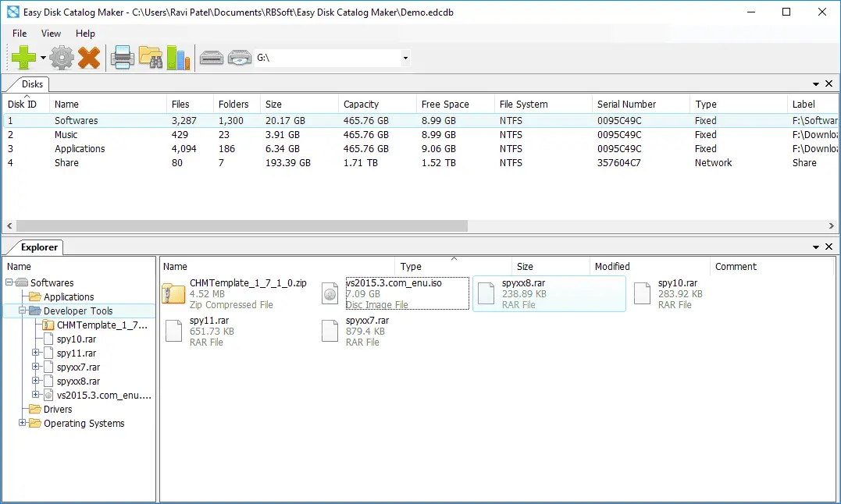This screenshot has height=504, width=841.
Task: Close the Disks panel
Action: click(x=829, y=83)
